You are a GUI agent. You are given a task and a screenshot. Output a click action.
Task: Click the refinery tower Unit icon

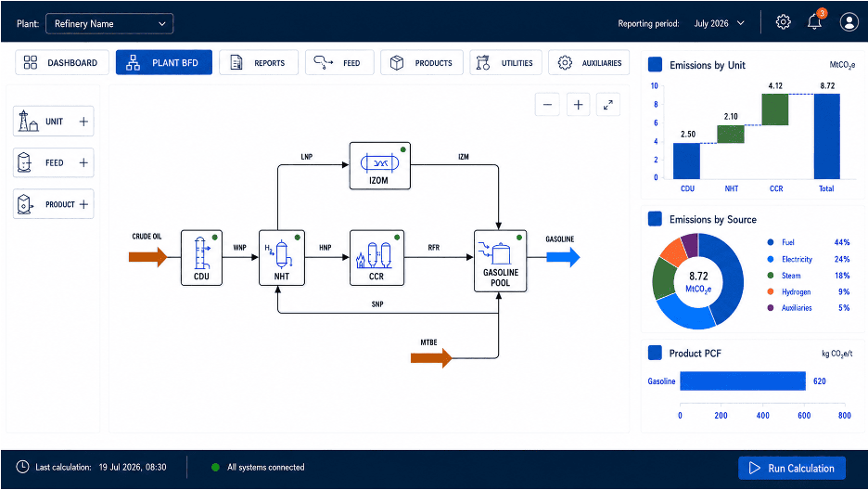28,121
